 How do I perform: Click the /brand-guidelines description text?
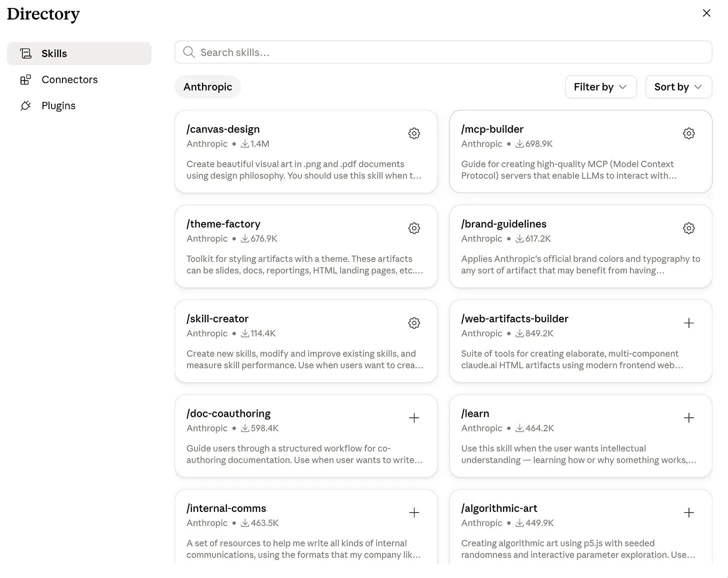click(580, 265)
